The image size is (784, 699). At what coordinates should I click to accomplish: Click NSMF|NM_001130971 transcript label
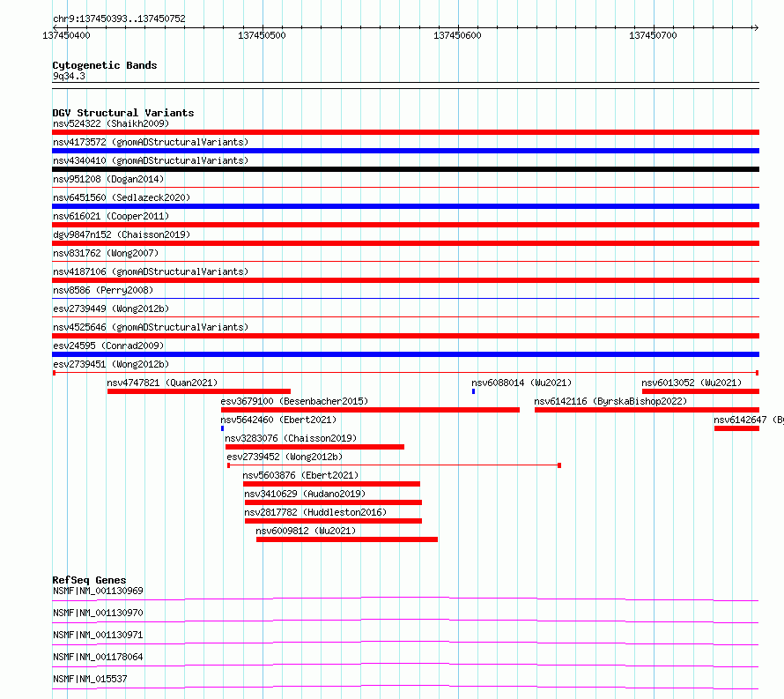point(98,635)
